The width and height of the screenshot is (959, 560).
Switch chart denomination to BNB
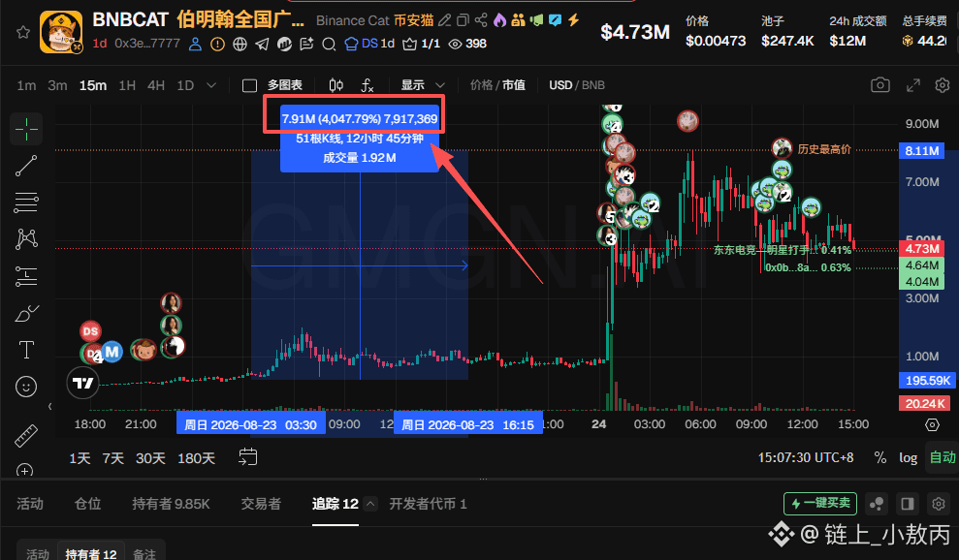click(593, 85)
